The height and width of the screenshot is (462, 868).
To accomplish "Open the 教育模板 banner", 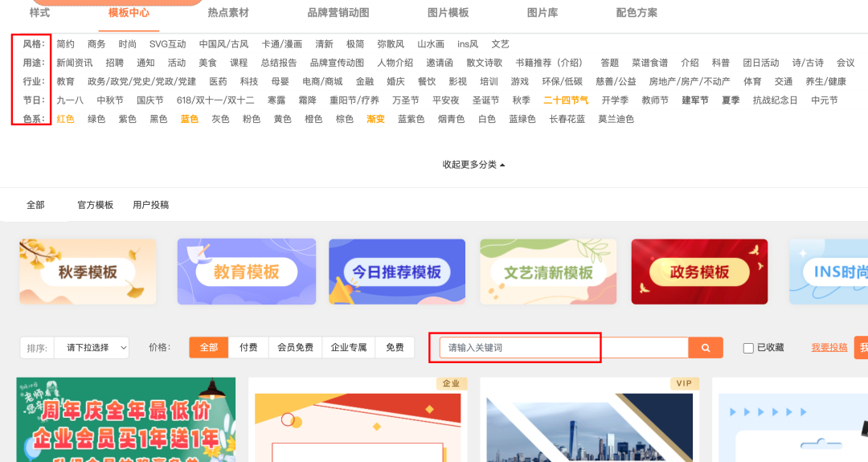I will pyautogui.click(x=247, y=272).
